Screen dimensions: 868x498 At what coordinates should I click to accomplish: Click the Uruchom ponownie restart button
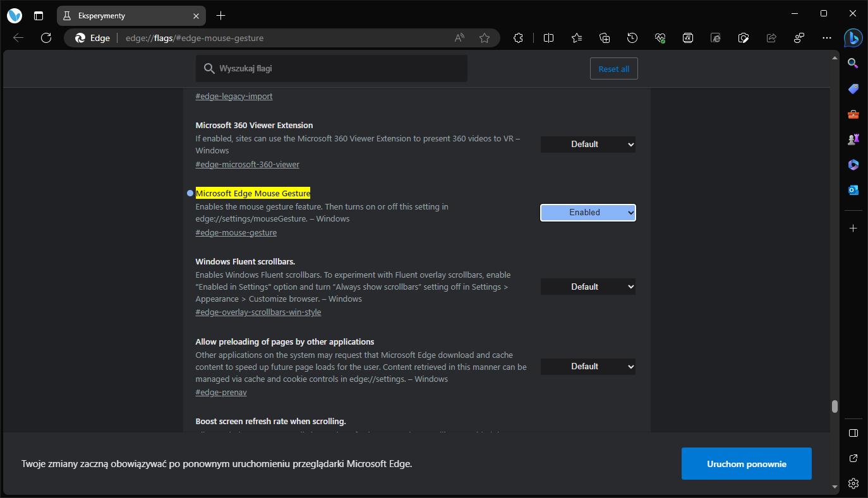pos(747,464)
